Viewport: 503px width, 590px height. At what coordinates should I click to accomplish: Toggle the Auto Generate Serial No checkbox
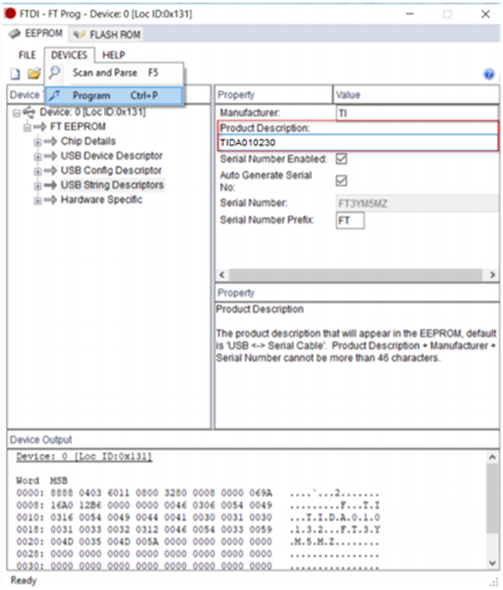(x=342, y=181)
